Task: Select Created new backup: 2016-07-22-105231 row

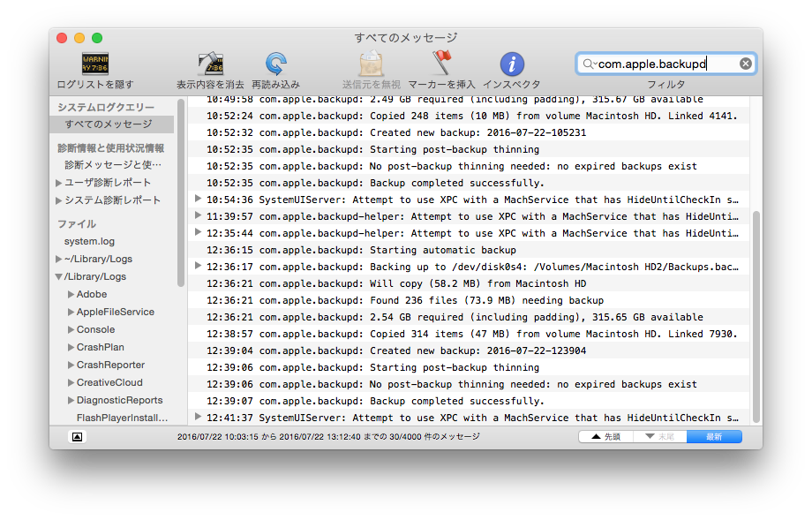Action: [x=469, y=132]
